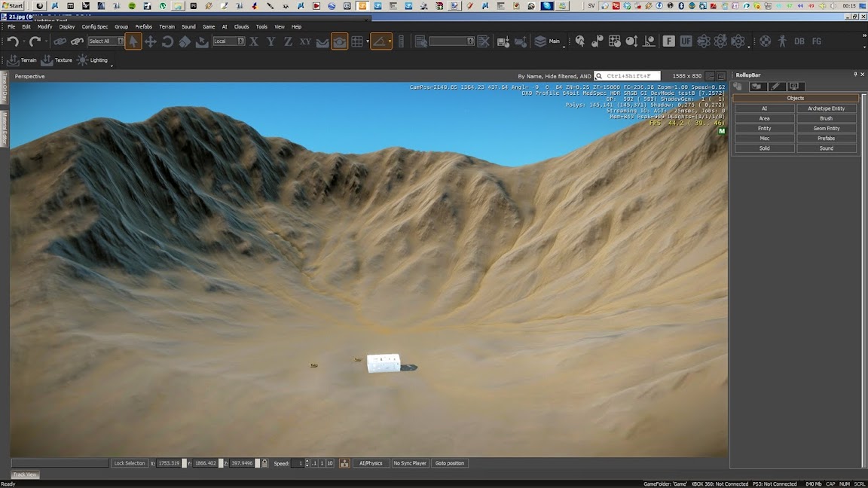Toggle Snap to grid
This screenshot has width=868, height=488.
click(x=357, y=41)
